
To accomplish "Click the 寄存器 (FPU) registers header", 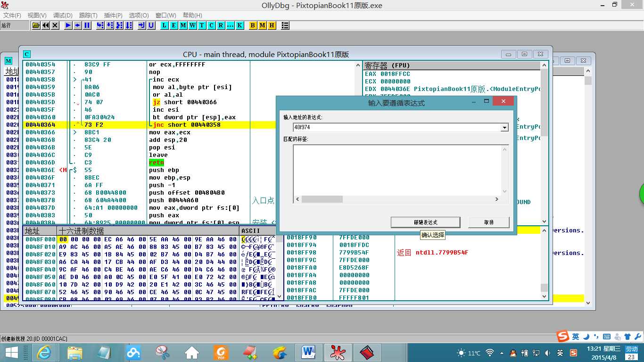I will tap(451, 66).
